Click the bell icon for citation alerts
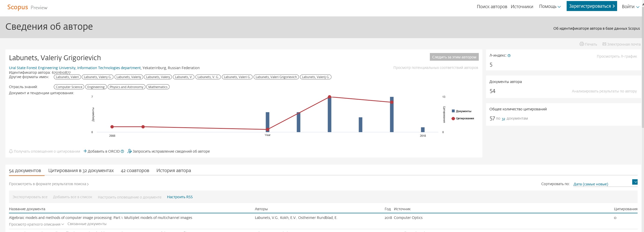The width and height of the screenshot is (644, 232). [x=11, y=151]
